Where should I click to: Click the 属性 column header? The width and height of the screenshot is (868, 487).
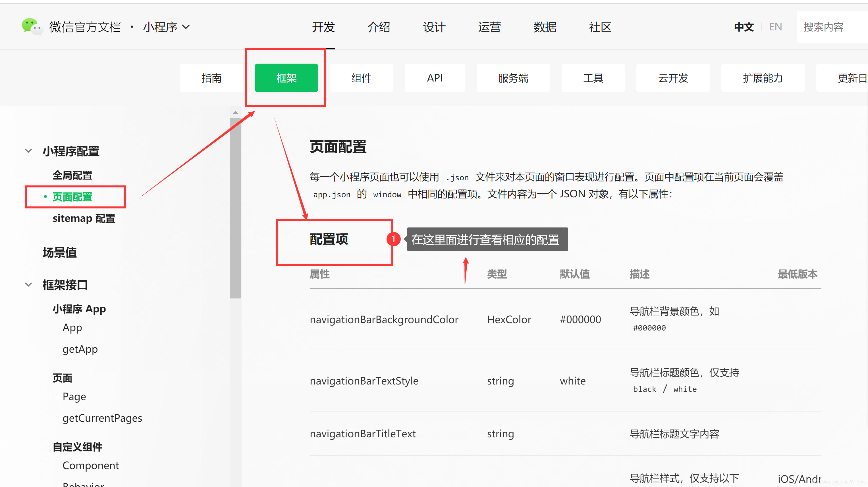pos(320,274)
